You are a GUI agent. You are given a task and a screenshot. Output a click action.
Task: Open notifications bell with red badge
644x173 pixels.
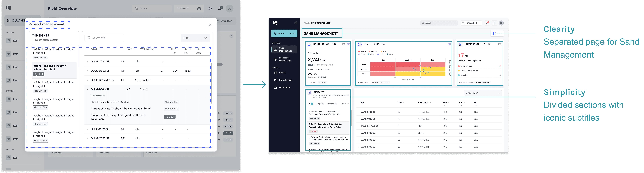tap(487, 23)
